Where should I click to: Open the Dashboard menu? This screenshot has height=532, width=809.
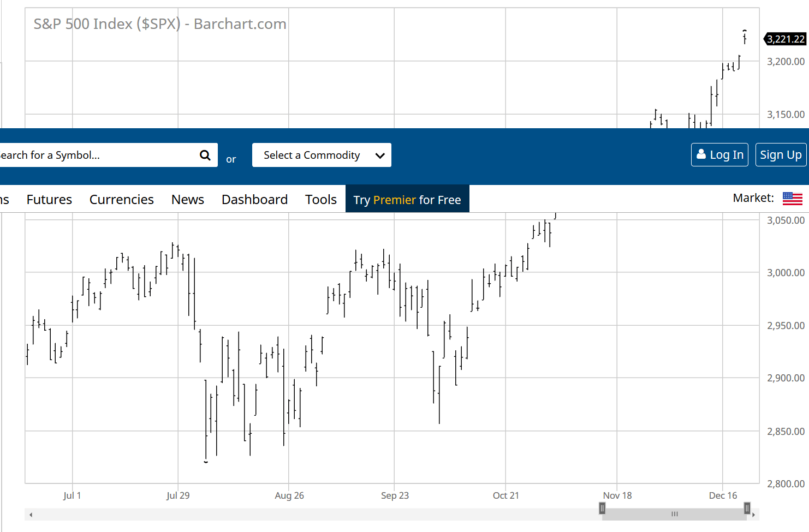254,200
